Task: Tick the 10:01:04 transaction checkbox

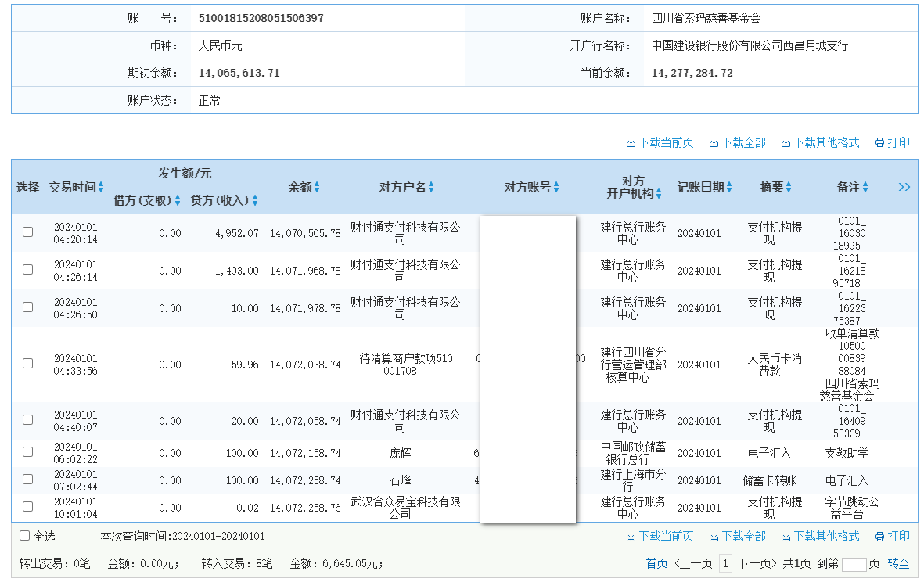Action: 27,507
